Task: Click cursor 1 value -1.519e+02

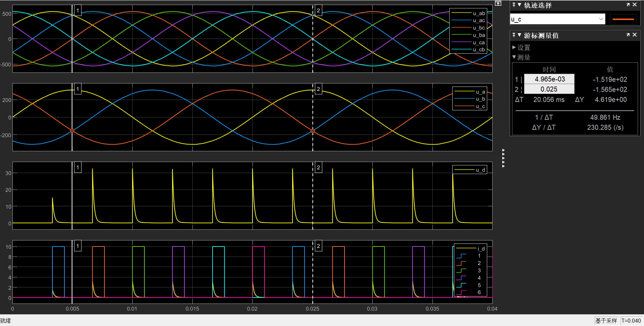Action: 610,79
